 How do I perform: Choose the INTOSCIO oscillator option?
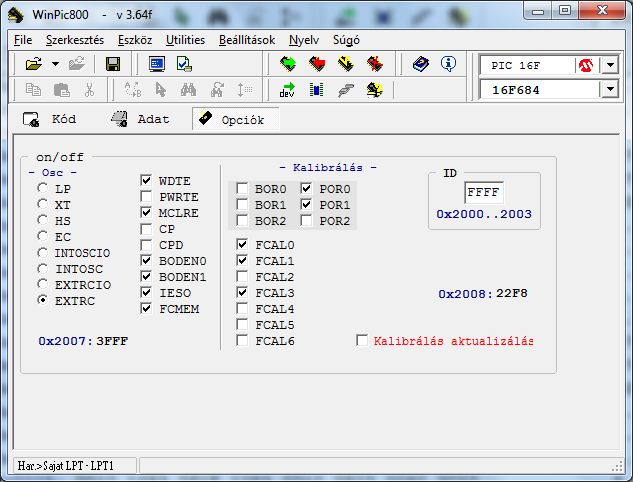coord(42,252)
